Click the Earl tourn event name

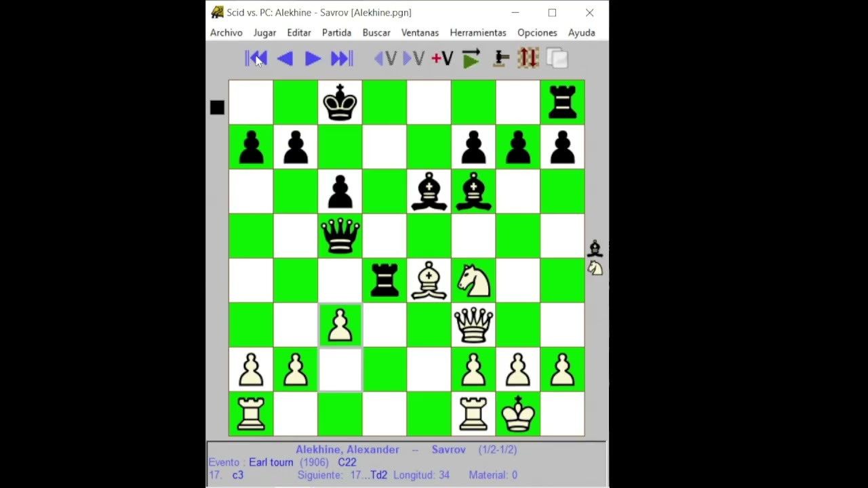pyautogui.click(x=271, y=462)
